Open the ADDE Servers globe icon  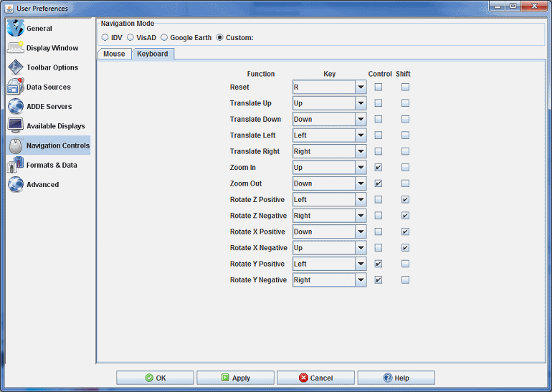tap(15, 106)
